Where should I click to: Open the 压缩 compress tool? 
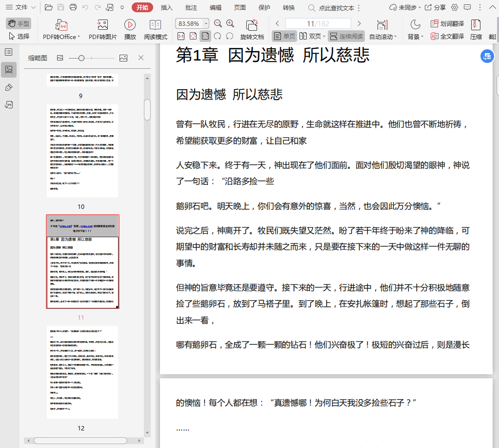pos(476,29)
